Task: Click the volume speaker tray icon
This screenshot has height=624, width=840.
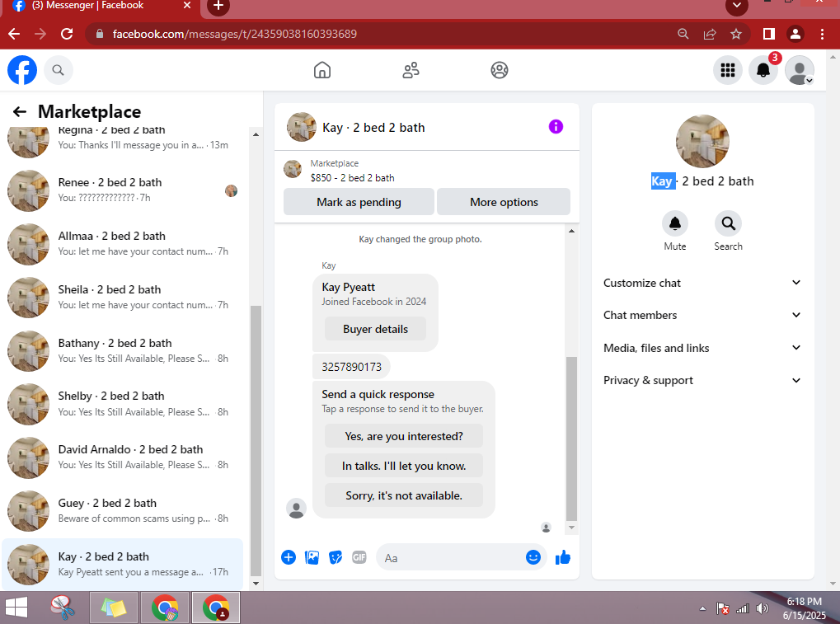Action: pos(763,608)
